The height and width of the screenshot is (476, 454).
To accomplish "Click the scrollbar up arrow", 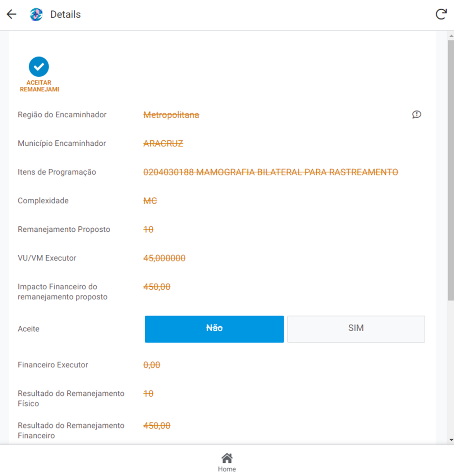I will tap(451, 36).
